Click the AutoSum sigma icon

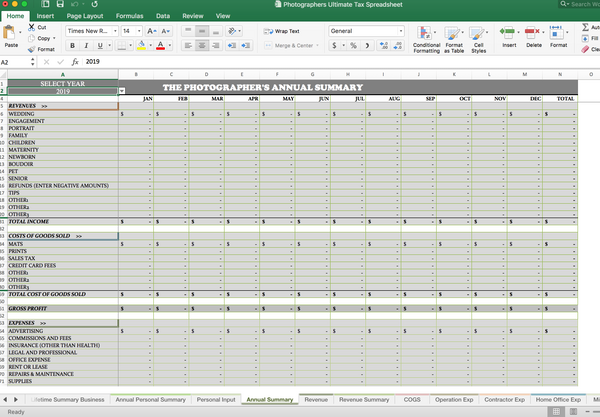pyautogui.click(x=585, y=27)
